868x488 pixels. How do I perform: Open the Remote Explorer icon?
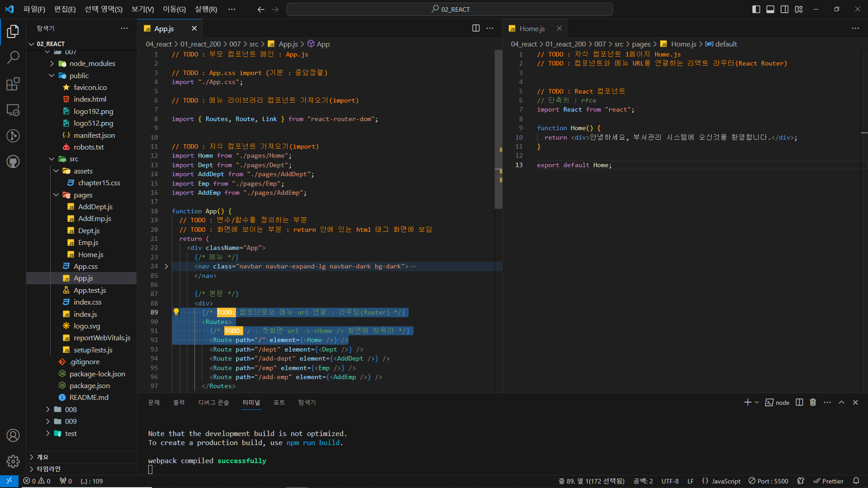[x=13, y=110]
